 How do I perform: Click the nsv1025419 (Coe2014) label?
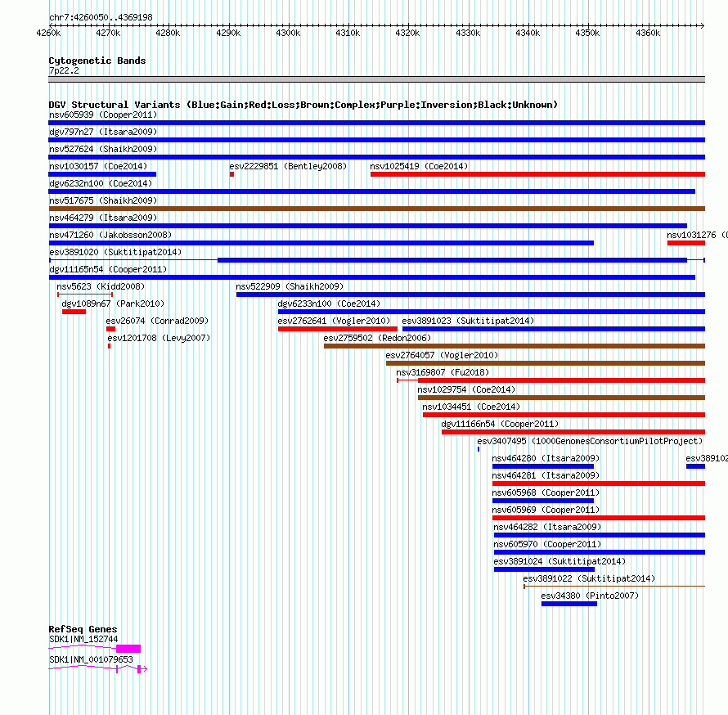coord(419,166)
